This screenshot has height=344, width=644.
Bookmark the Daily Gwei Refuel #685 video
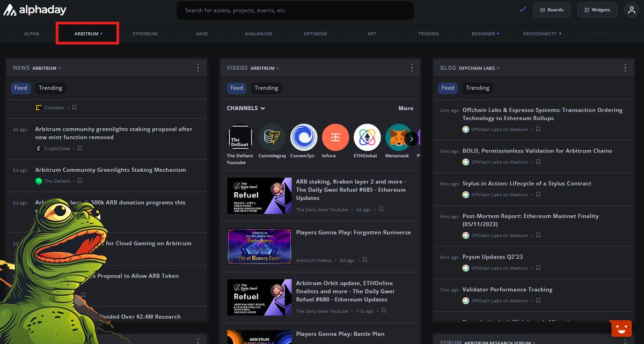pyautogui.click(x=381, y=209)
